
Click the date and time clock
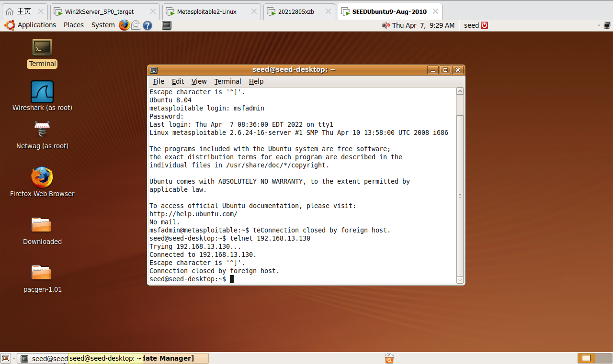pyautogui.click(x=423, y=25)
